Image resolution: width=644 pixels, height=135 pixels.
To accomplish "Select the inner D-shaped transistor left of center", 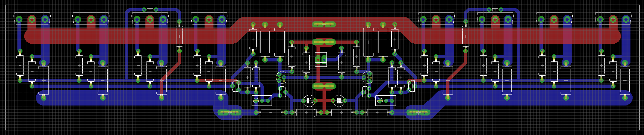I will click(x=282, y=92).
